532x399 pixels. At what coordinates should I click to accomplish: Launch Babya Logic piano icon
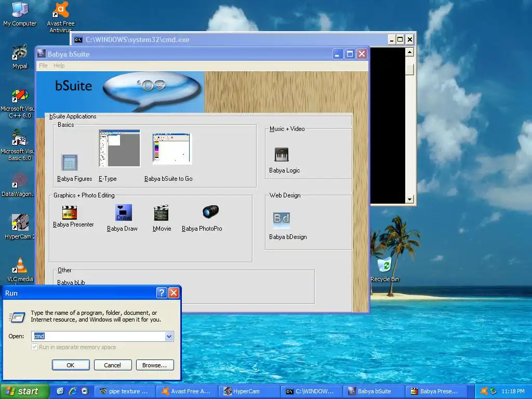281,154
